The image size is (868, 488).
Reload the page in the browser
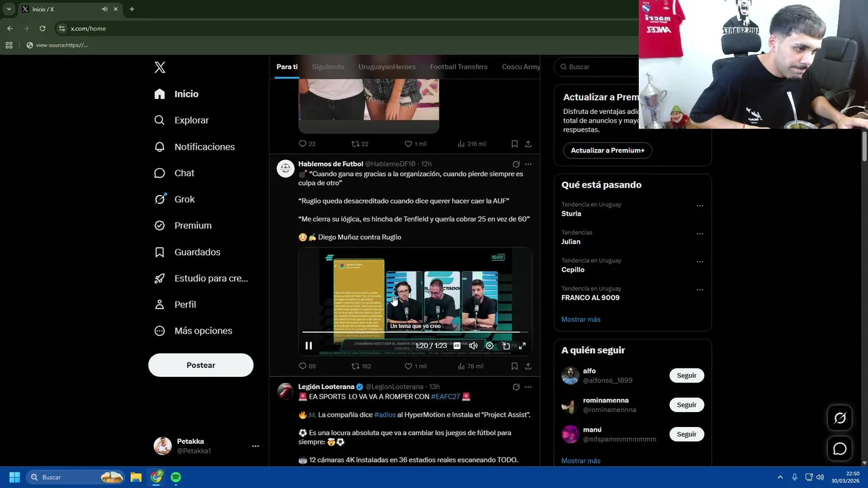42,28
